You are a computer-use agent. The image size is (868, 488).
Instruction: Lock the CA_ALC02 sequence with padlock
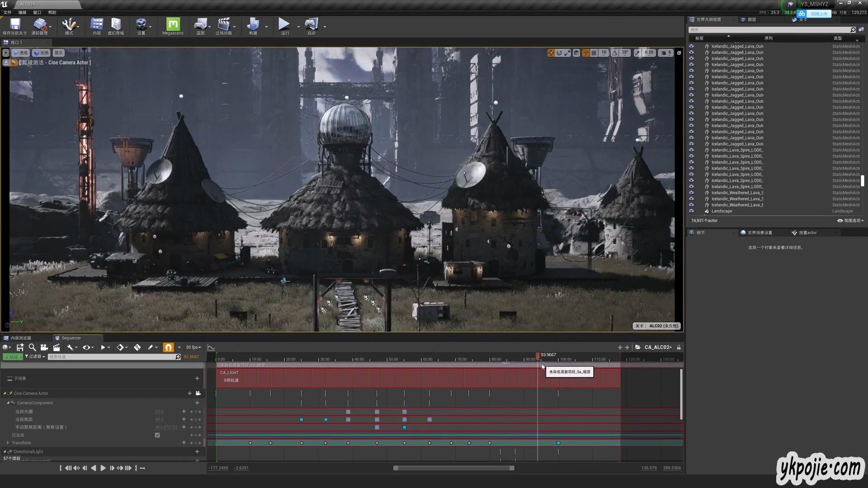click(x=679, y=347)
